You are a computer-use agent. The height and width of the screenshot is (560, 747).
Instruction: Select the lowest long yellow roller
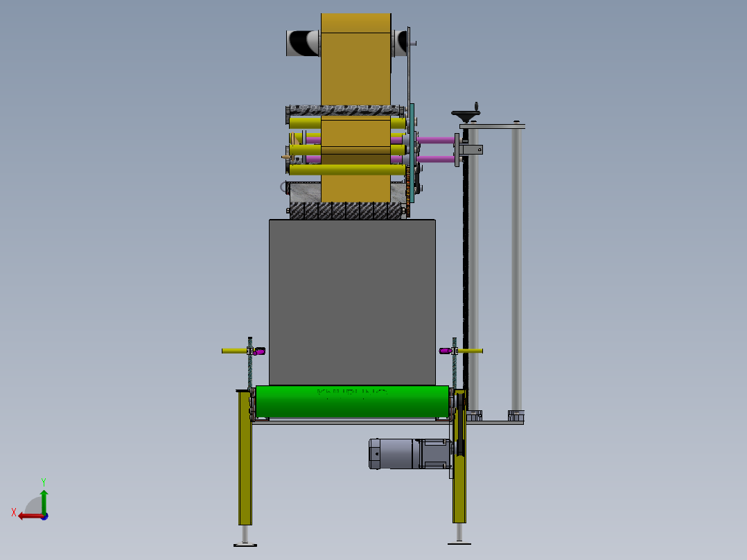coord(347,170)
